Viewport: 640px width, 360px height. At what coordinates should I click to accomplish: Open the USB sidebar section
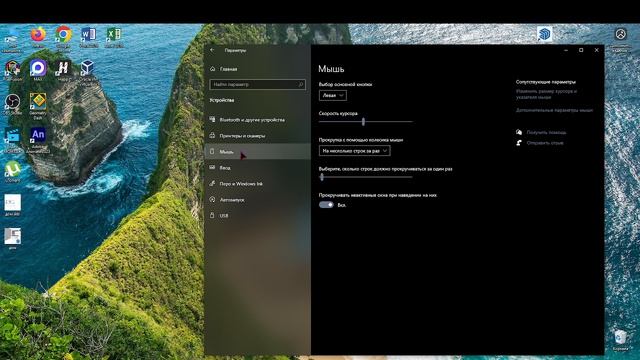click(x=257, y=216)
